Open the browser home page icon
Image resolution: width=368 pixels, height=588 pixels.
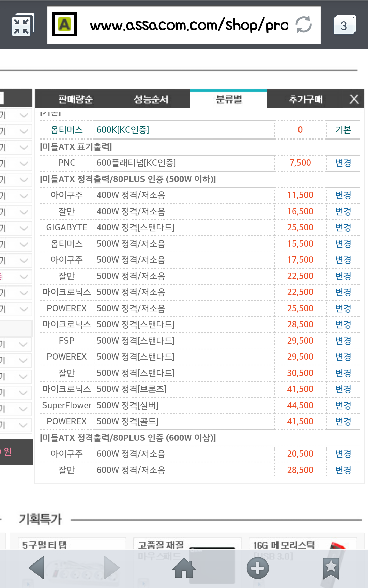(x=184, y=568)
